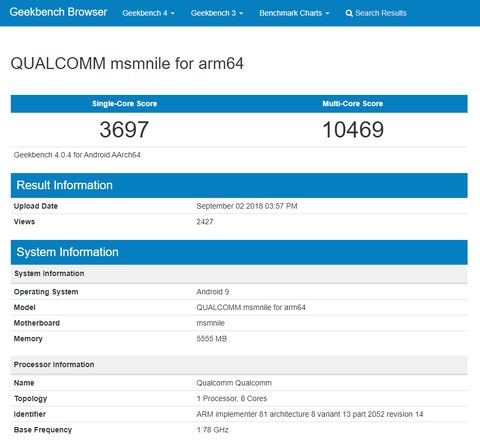This screenshot has height=441, width=480.
Task: Select text Geekbench 4.0.4 for Android AArch64
Action: click(77, 155)
